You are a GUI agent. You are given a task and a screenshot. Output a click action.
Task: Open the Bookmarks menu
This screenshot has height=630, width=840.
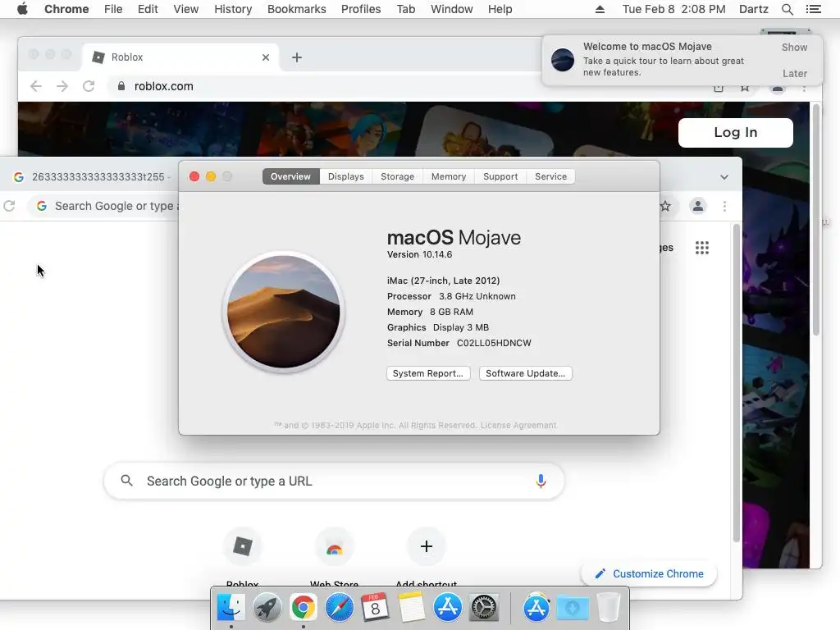coord(296,9)
